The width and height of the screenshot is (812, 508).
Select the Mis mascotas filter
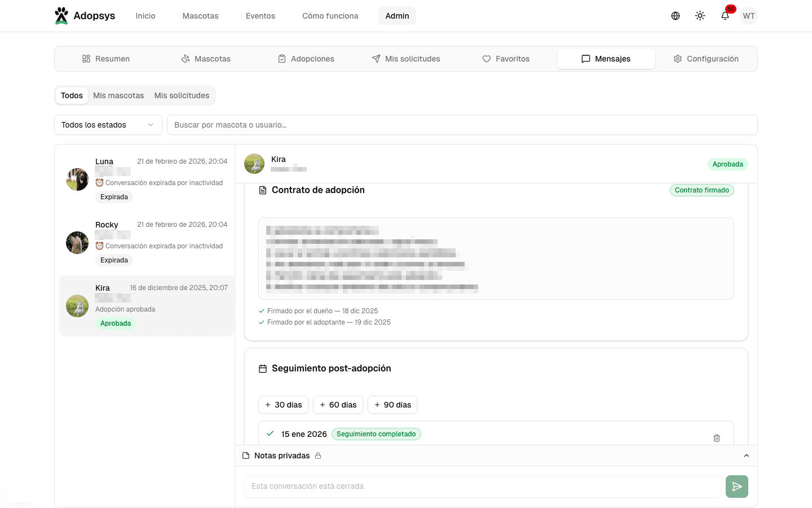click(x=118, y=95)
